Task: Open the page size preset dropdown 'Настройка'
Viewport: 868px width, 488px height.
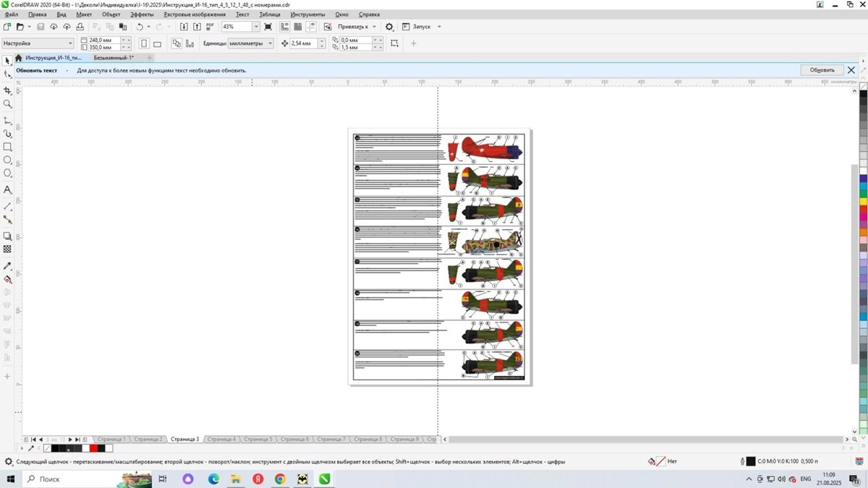Action: click(x=38, y=43)
